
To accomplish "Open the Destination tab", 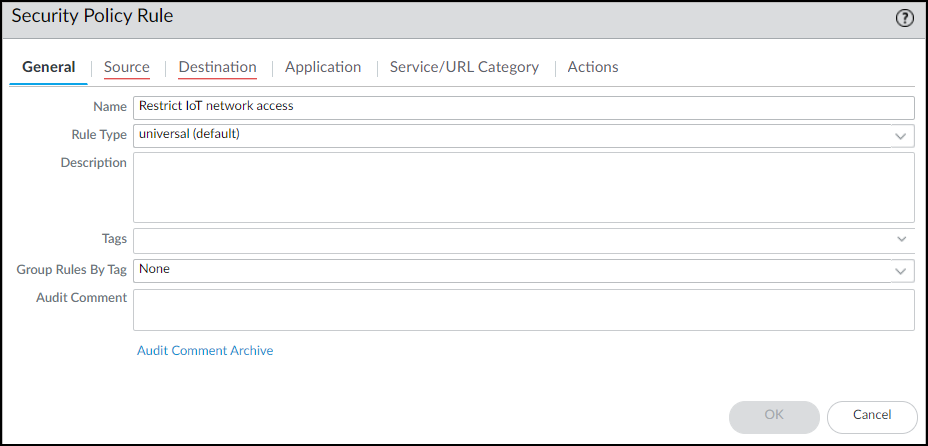I will click(217, 67).
